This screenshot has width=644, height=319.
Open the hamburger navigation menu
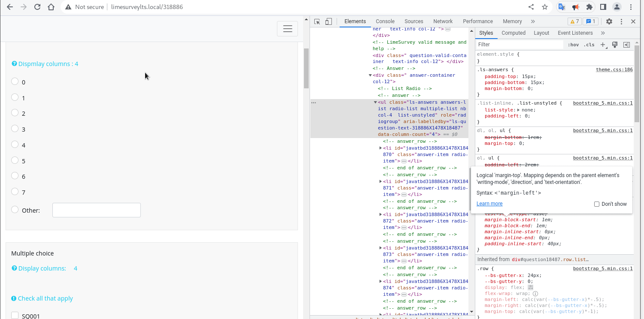(287, 29)
